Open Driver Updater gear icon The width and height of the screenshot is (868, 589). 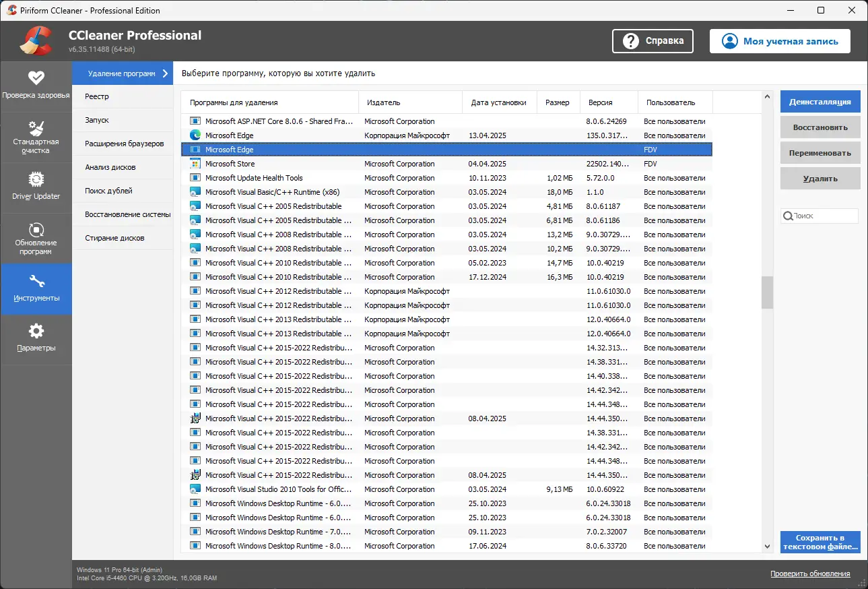click(36, 179)
